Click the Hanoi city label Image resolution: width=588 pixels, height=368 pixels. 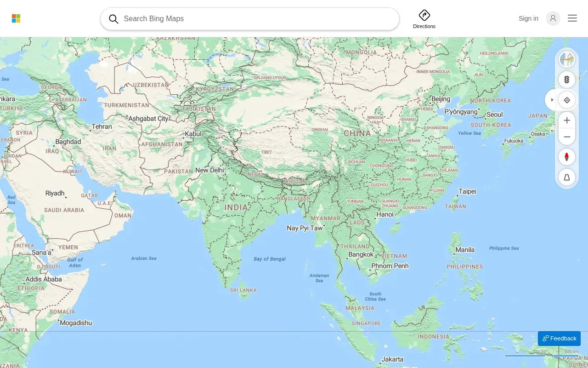tap(385, 214)
